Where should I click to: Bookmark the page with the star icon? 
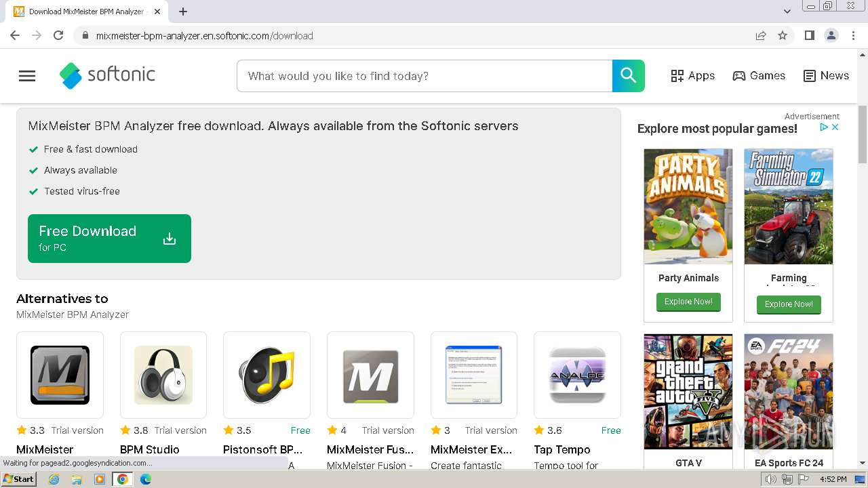(783, 36)
